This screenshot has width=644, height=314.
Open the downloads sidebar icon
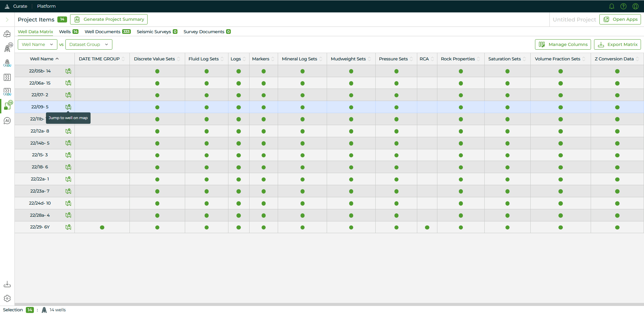7,284
